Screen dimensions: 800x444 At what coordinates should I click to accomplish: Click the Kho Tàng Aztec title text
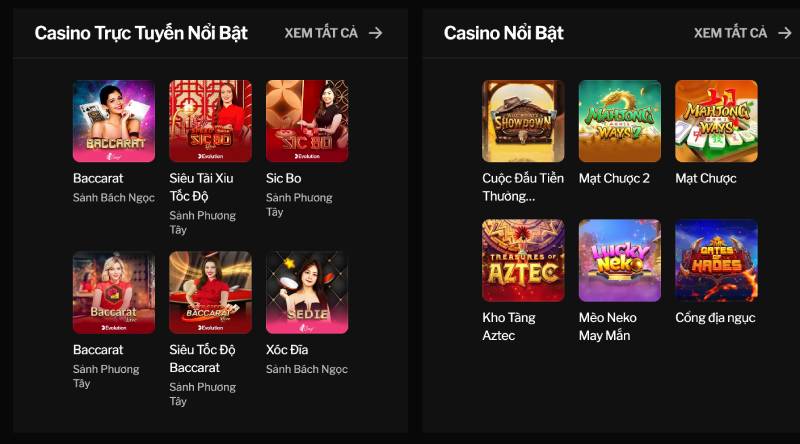[509, 327]
